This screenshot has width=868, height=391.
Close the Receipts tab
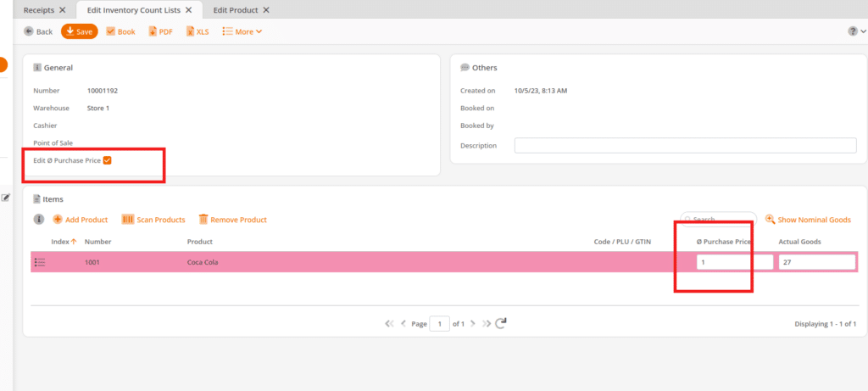[62, 10]
